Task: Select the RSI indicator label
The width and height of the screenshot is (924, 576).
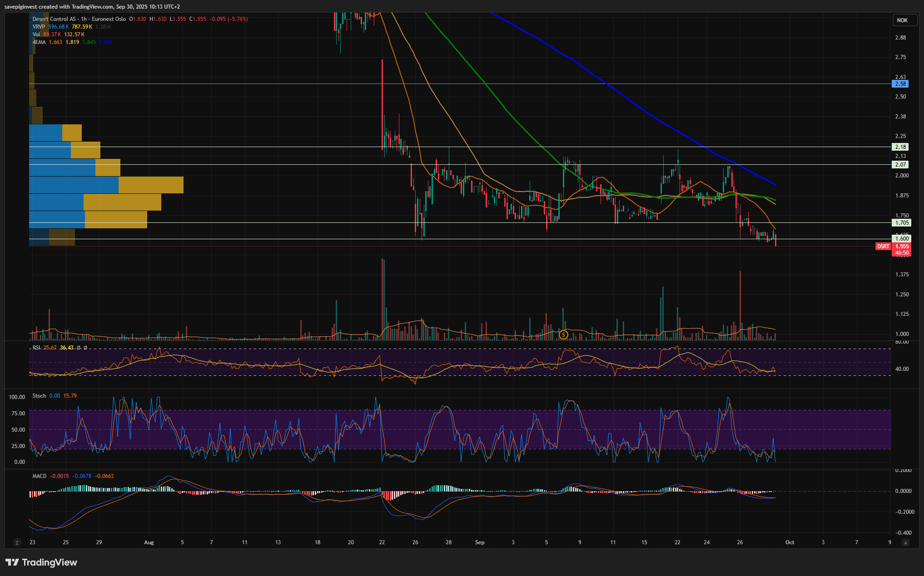Action: [36, 348]
